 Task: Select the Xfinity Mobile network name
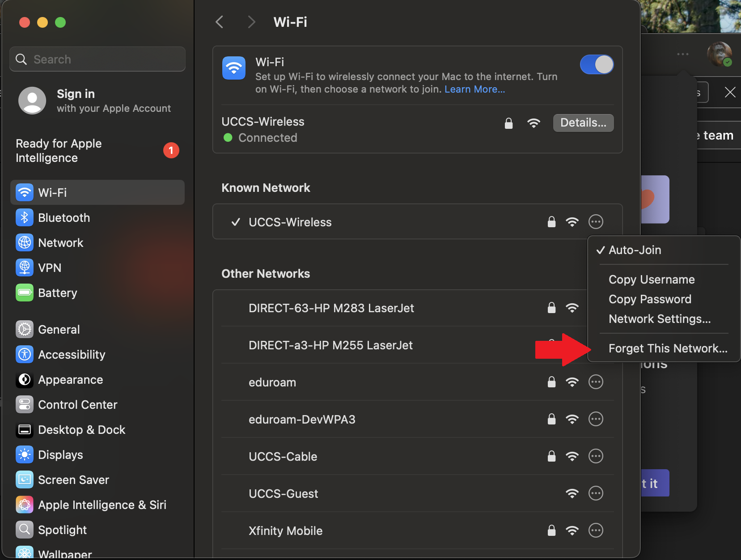coord(285,531)
